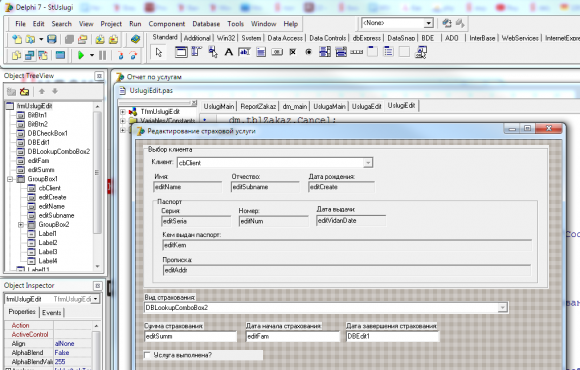
Task: Select the arrow pointer tool in palette
Action: pos(159,52)
